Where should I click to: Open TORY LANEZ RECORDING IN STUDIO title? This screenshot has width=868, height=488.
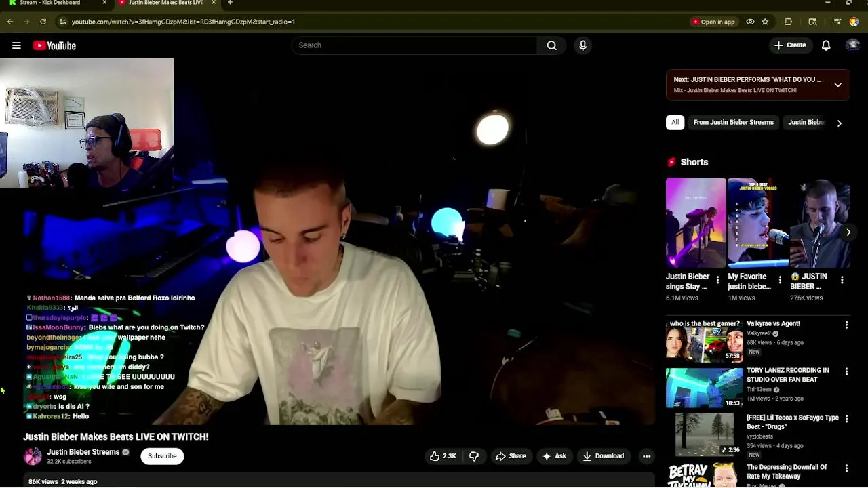coord(788,375)
